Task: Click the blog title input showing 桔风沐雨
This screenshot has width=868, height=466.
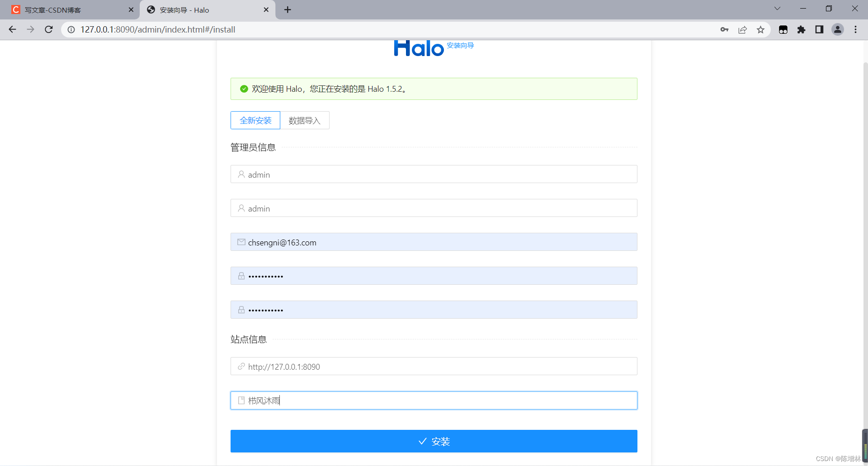Action: pyautogui.click(x=434, y=400)
